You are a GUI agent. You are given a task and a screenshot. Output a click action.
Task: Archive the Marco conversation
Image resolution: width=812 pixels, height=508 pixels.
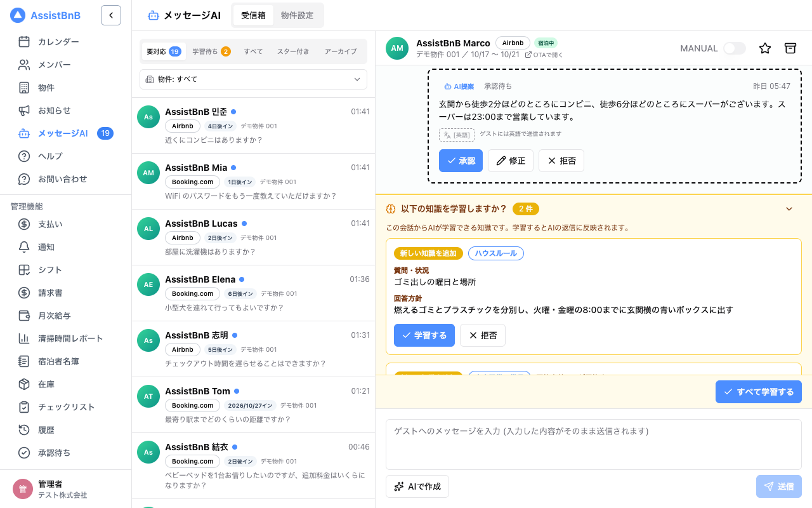pyautogui.click(x=790, y=48)
